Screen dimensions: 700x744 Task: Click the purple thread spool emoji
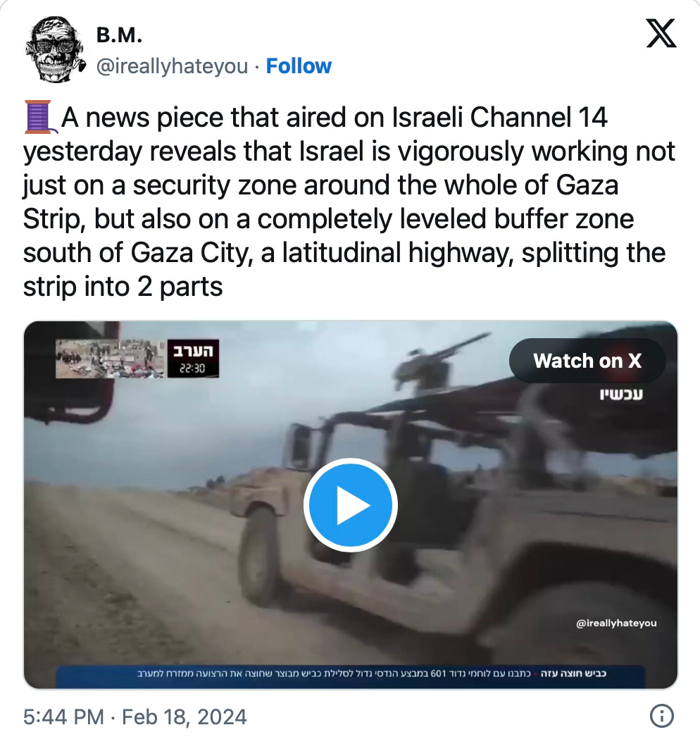[x=40, y=117]
